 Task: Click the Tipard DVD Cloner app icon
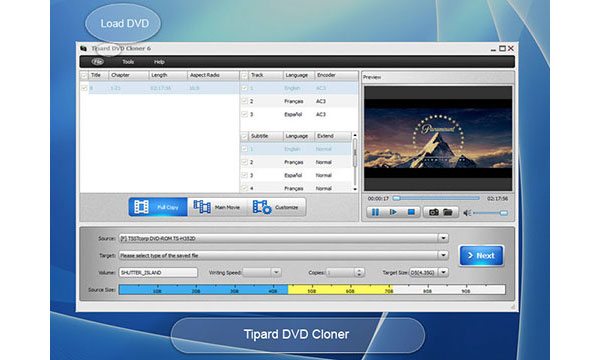coord(83,49)
